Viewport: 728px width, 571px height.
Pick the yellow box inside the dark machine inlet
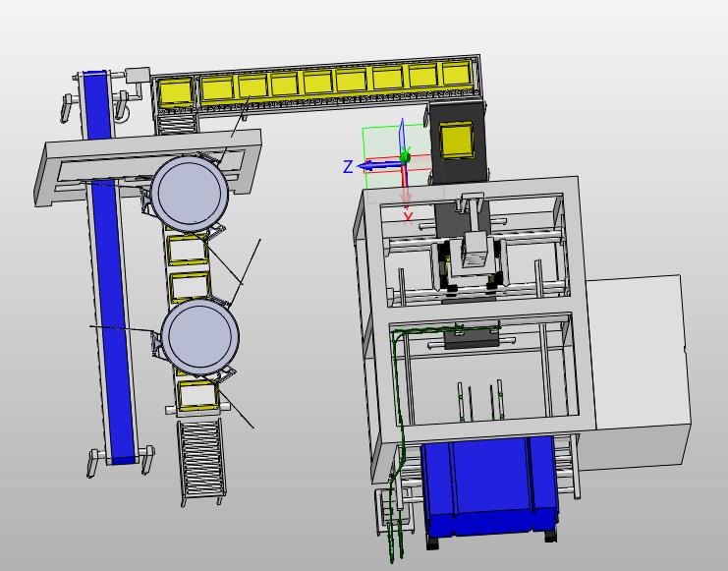(x=457, y=140)
